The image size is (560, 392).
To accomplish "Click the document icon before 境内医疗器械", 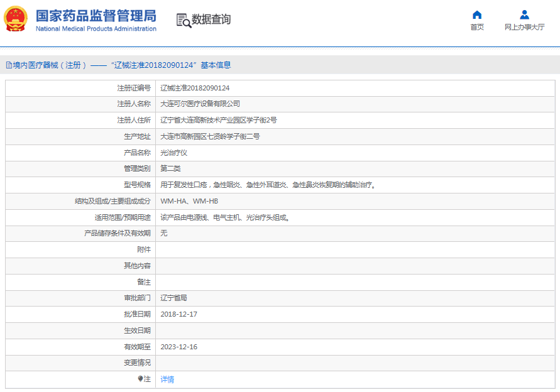I will click(x=9, y=65).
